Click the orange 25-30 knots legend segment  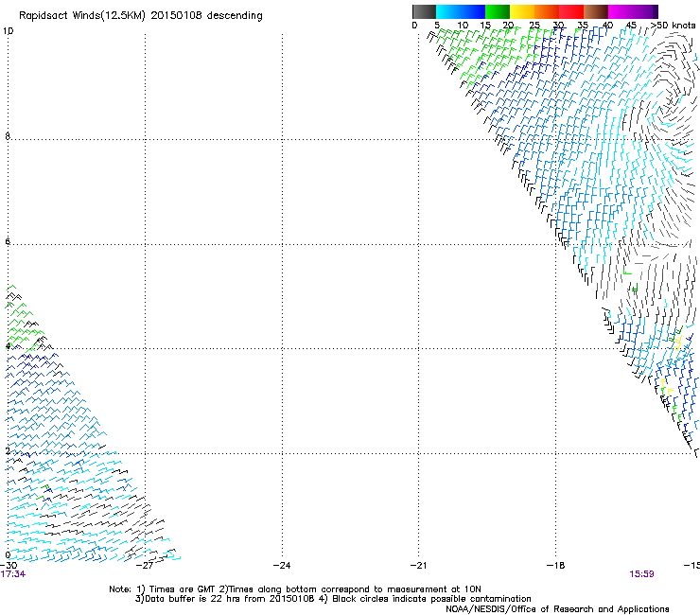point(547,11)
